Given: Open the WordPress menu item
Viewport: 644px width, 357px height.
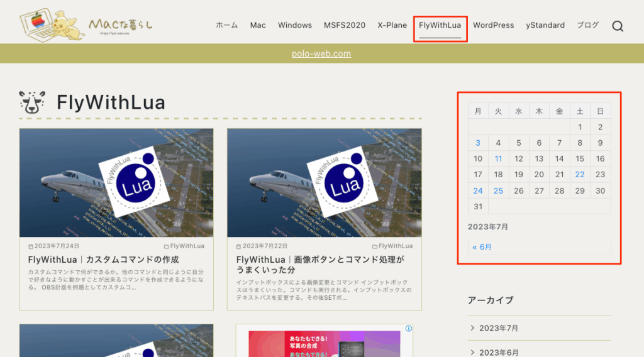Looking at the screenshot, I should 493,25.
